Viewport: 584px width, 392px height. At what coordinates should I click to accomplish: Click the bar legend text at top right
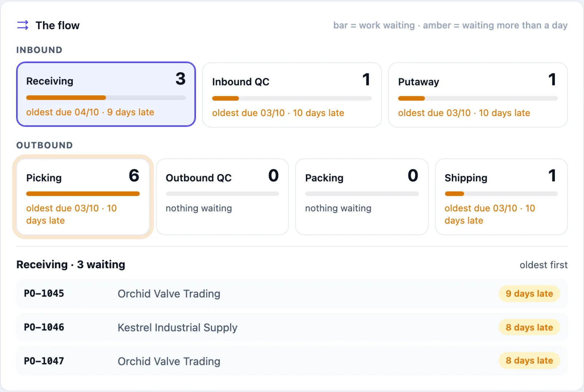[450, 25]
